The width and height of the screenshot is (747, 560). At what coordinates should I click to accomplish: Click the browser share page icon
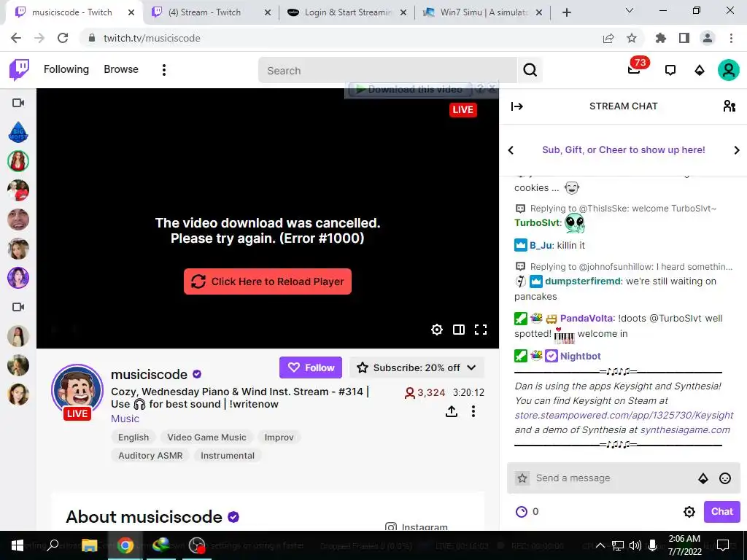click(608, 38)
